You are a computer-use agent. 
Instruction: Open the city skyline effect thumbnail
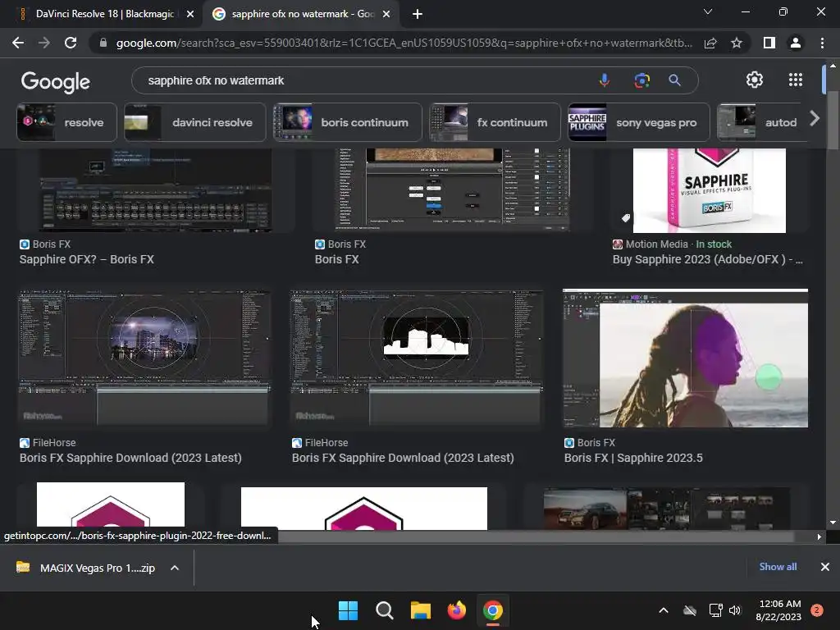[144, 358]
